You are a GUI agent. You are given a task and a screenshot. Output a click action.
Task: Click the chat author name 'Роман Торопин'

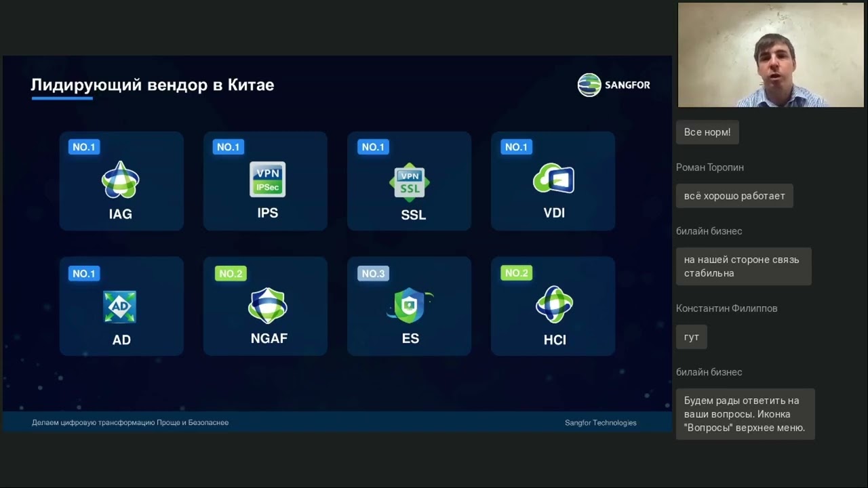(710, 167)
